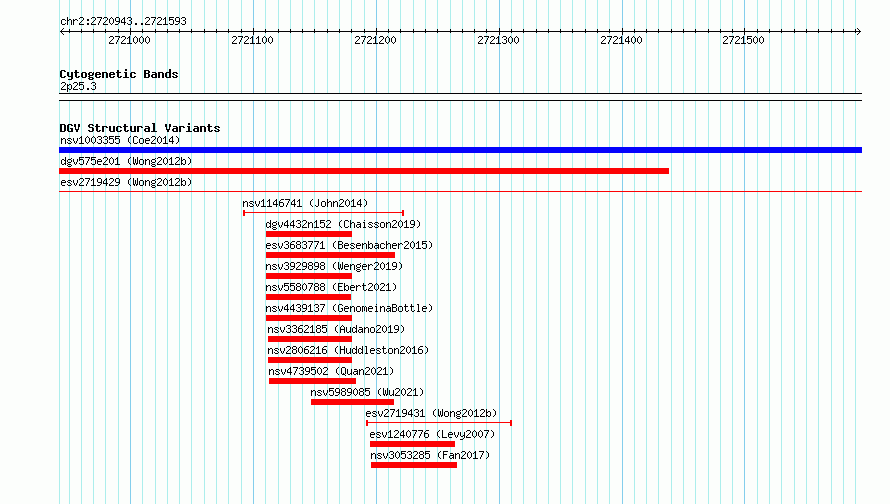The image size is (890, 504).
Task: Click the red bar under nsv5989085
Action: 352,402
